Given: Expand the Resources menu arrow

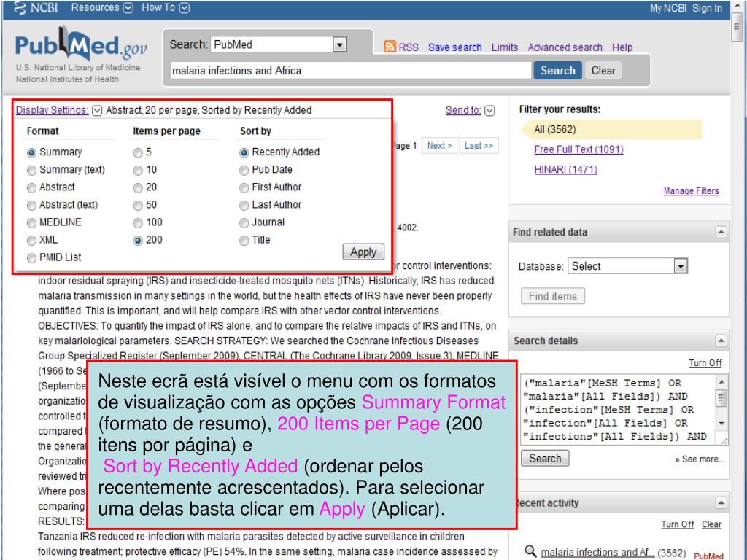Looking at the screenshot, I should click(x=128, y=8).
